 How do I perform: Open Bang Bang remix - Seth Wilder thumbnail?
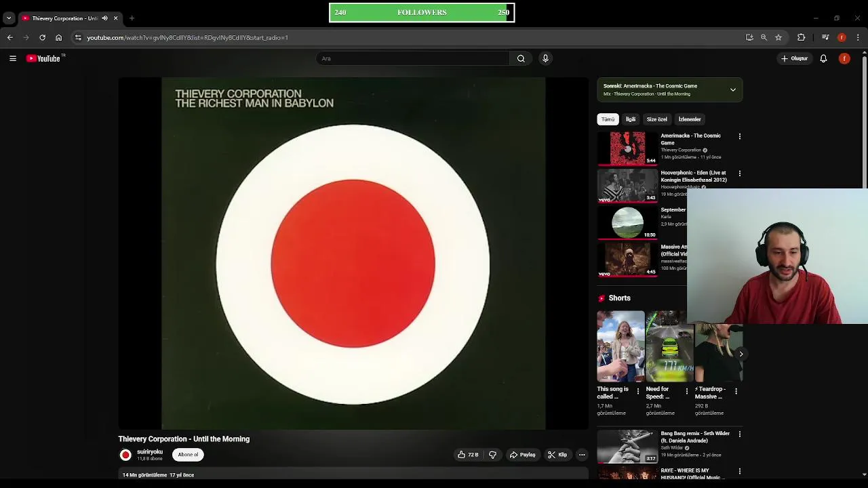627,446
